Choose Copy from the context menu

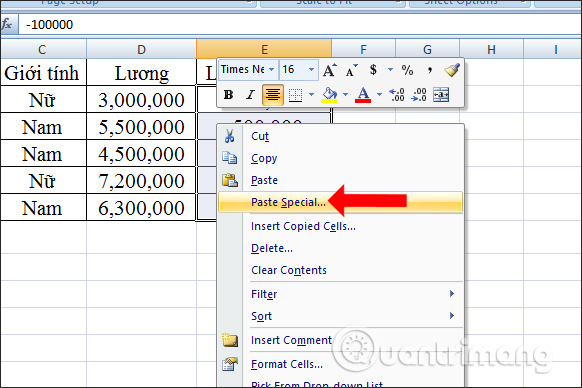pyautogui.click(x=340, y=158)
